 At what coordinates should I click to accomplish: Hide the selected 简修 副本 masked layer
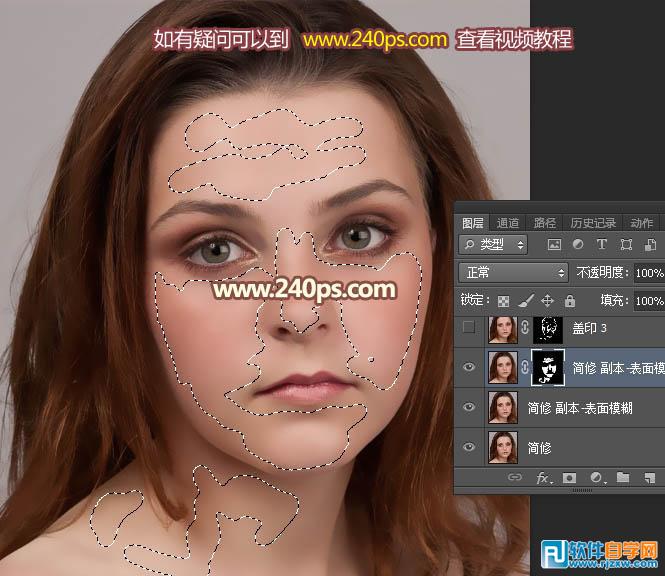coord(469,367)
